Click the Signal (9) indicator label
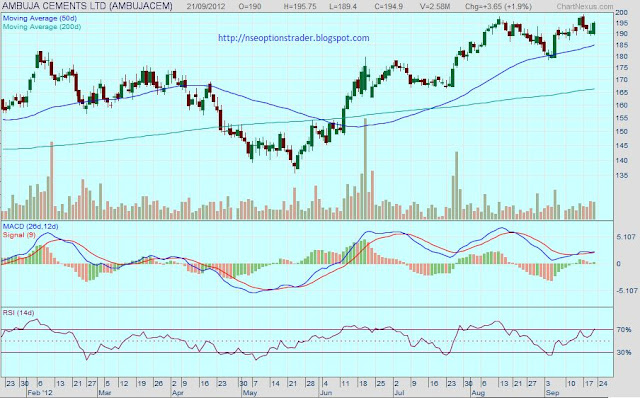This screenshot has height=398, width=640. (19, 235)
